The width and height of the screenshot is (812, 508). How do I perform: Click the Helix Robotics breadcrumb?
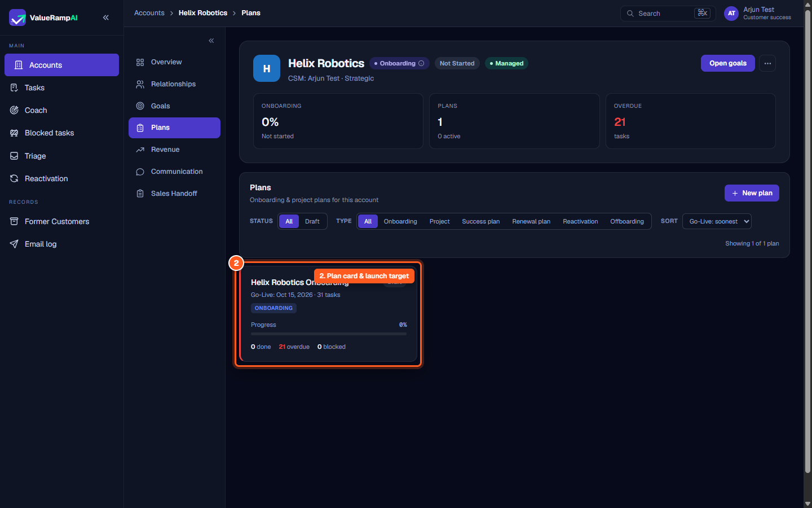click(x=203, y=13)
